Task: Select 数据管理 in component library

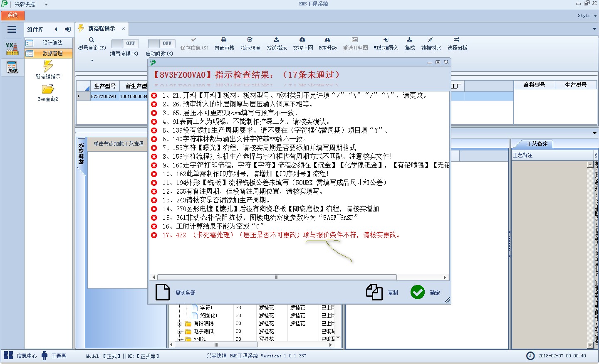Action: (48, 53)
